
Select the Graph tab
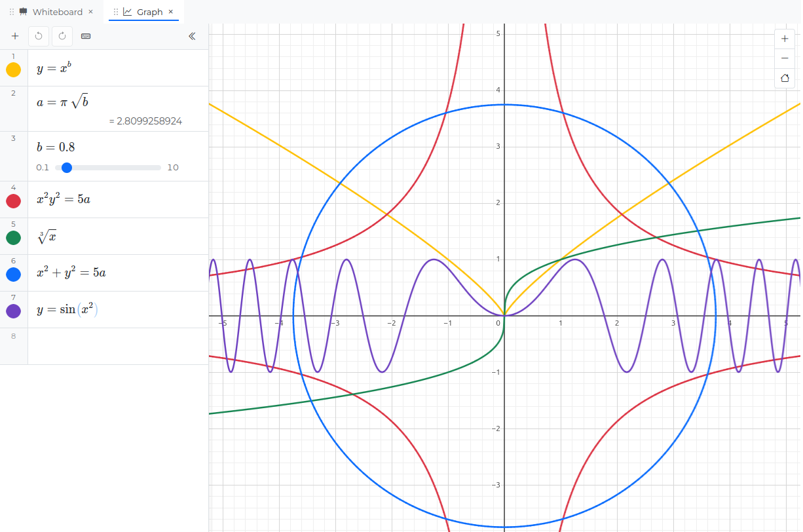point(149,12)
